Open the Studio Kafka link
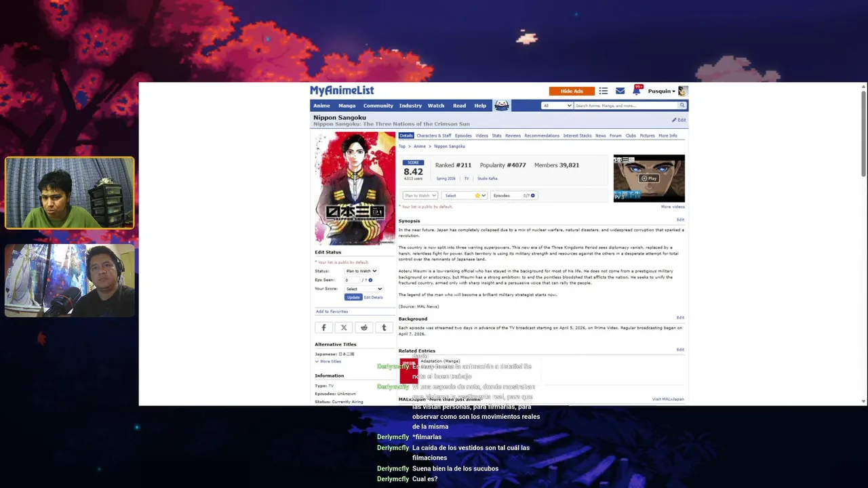Screen dimensions: 868x488 pos(487,178)
